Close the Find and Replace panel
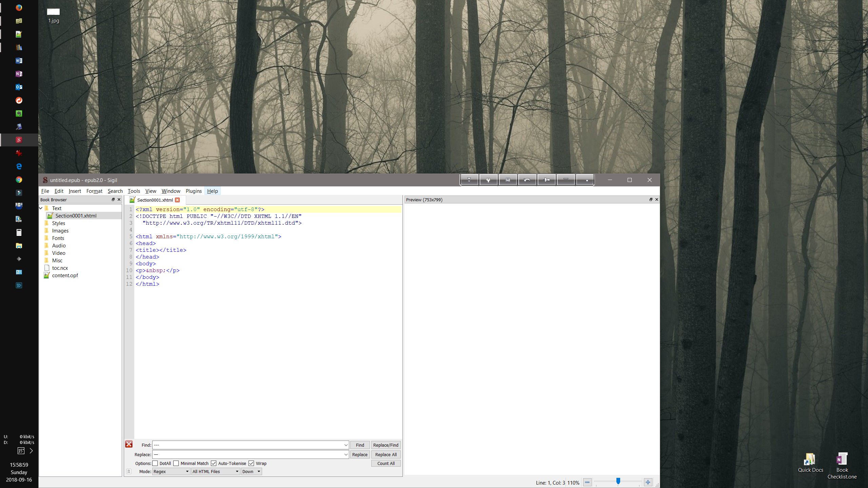The height and width of the screenshot is (488, 868). 129,444
